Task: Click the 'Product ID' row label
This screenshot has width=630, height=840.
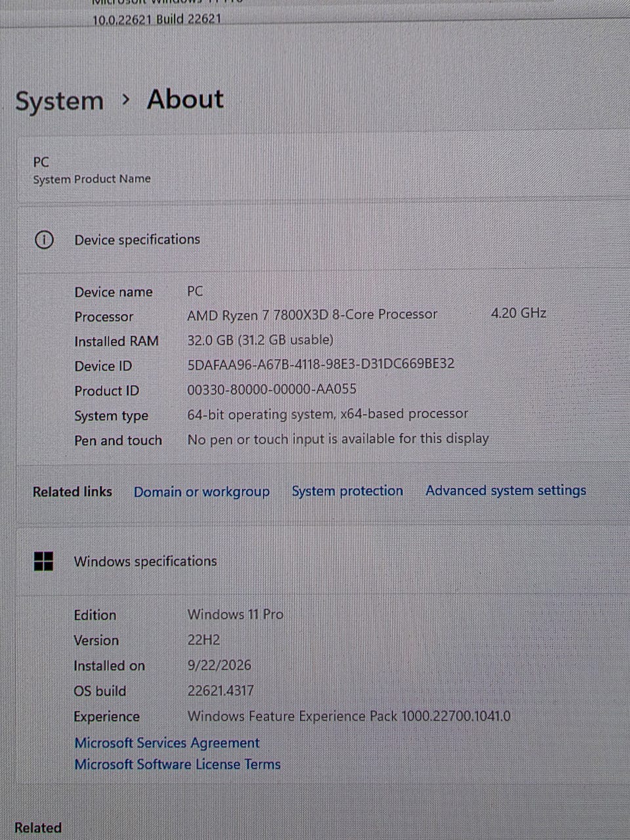Action: pyautogui.click(x=106, y=391)
